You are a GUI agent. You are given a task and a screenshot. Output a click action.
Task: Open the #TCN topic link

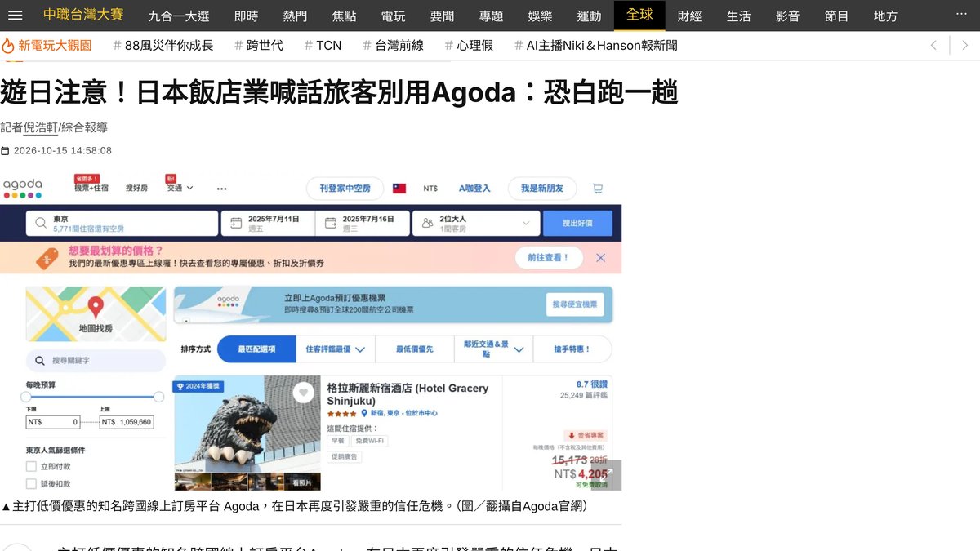coord(323,45)
